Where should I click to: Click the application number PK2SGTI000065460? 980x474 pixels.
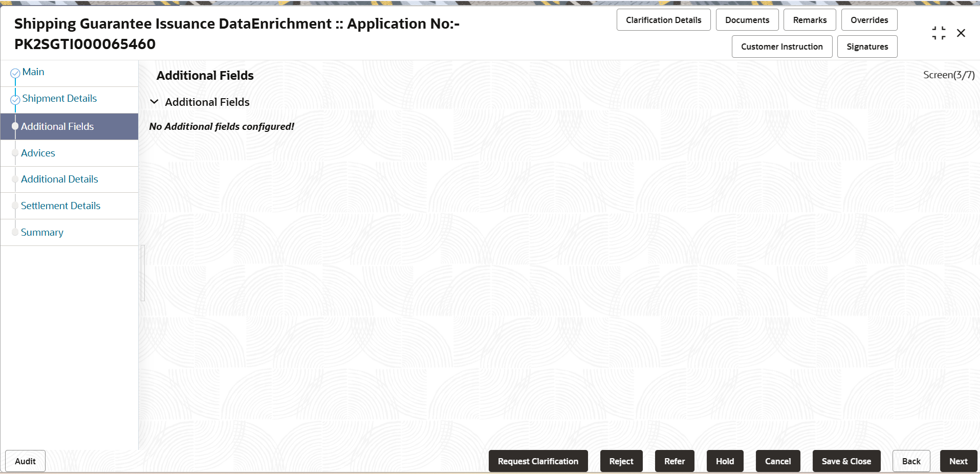[x=85, y=44]
